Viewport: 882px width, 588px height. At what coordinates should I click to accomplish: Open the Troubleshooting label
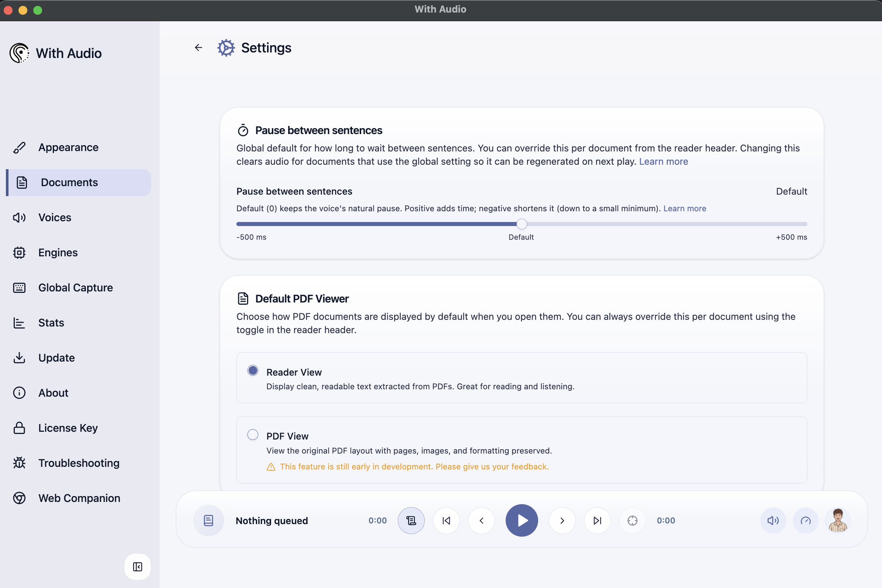click(79, 463)
